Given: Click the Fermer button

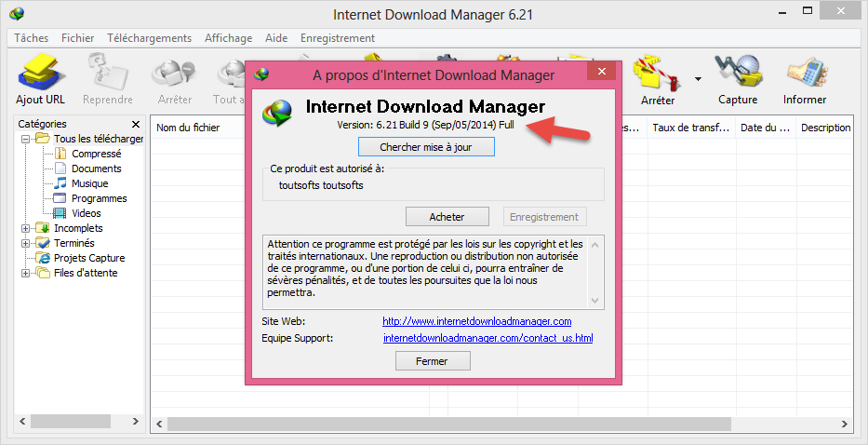Looking at the screenshot, I should [x=433, y=361].
